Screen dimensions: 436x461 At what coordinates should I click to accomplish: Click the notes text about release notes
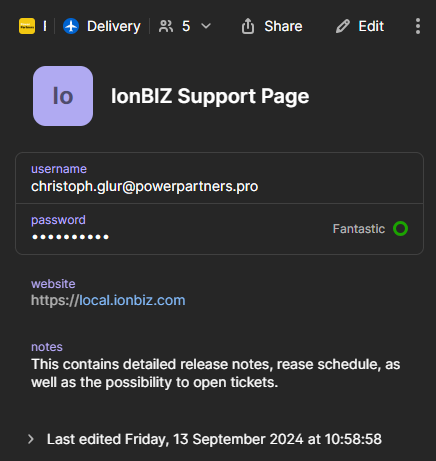point(216,373)
